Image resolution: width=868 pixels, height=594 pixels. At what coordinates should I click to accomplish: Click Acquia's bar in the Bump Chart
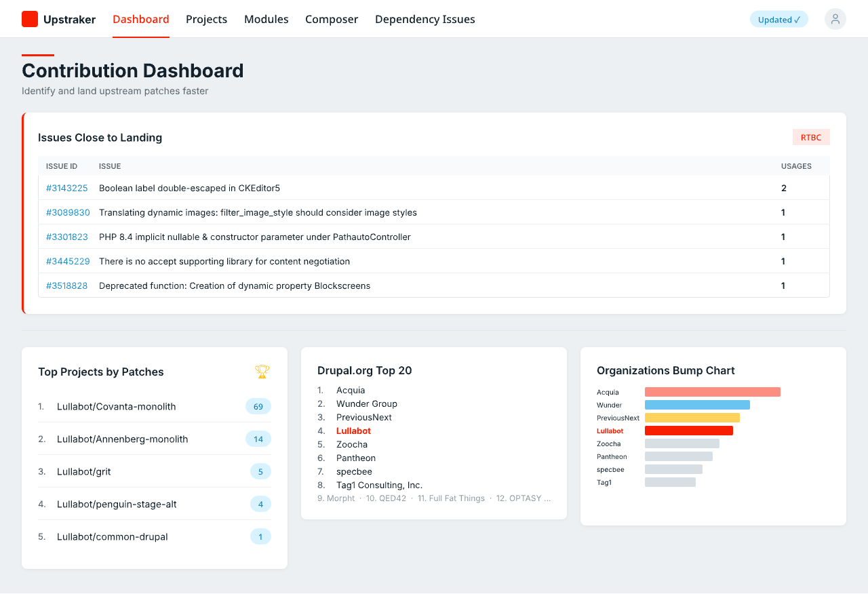(712, 391)
